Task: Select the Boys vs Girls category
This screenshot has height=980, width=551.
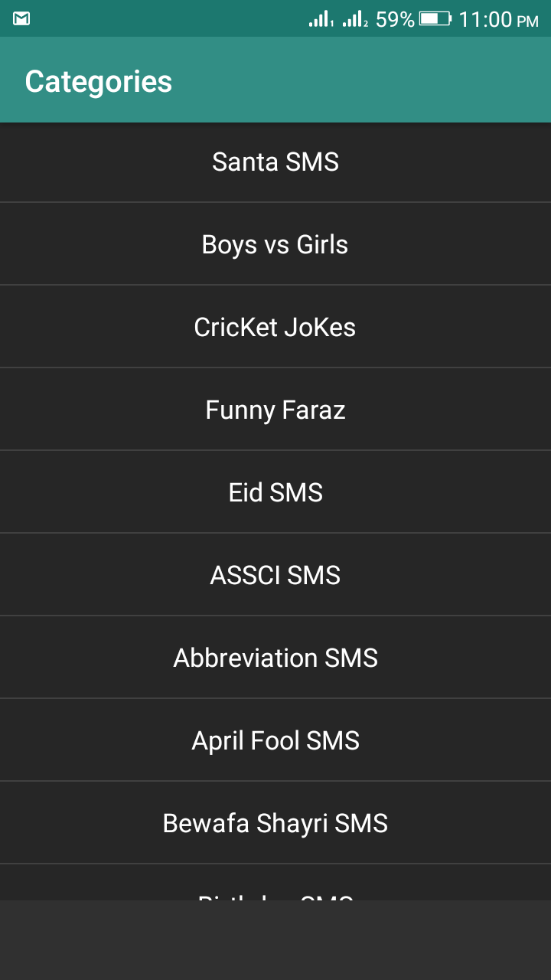Action: pos(275,245)
